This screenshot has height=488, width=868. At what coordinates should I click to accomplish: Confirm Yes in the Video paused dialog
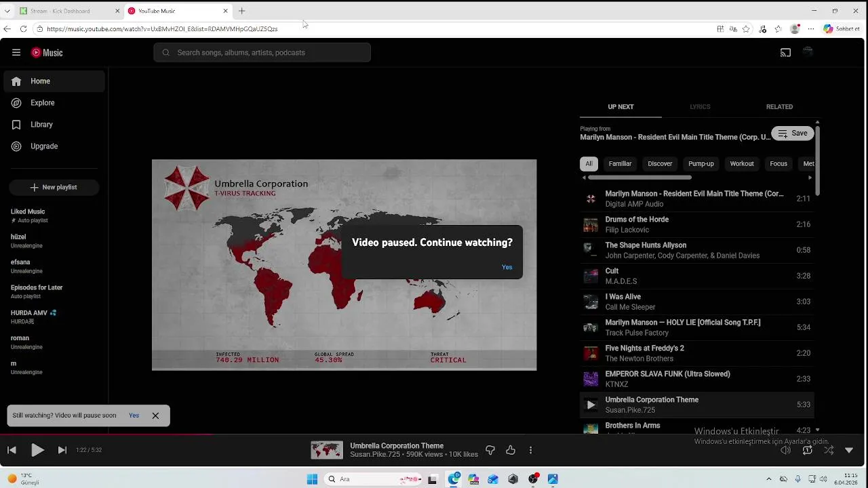507,267
